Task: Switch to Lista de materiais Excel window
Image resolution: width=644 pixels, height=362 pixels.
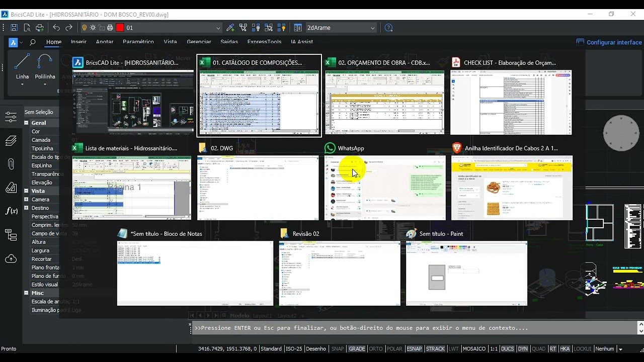Action: (x=132, y=181)
